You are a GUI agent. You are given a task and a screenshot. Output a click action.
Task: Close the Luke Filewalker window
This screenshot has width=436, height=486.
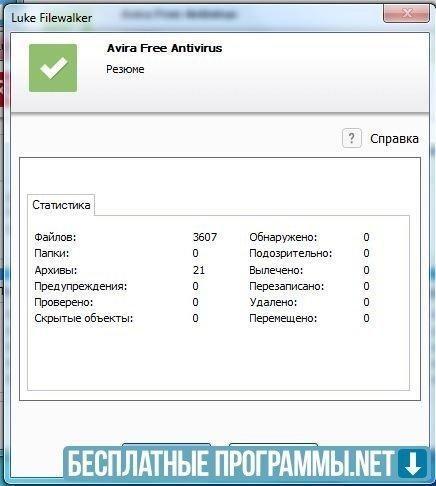point(407,13)
